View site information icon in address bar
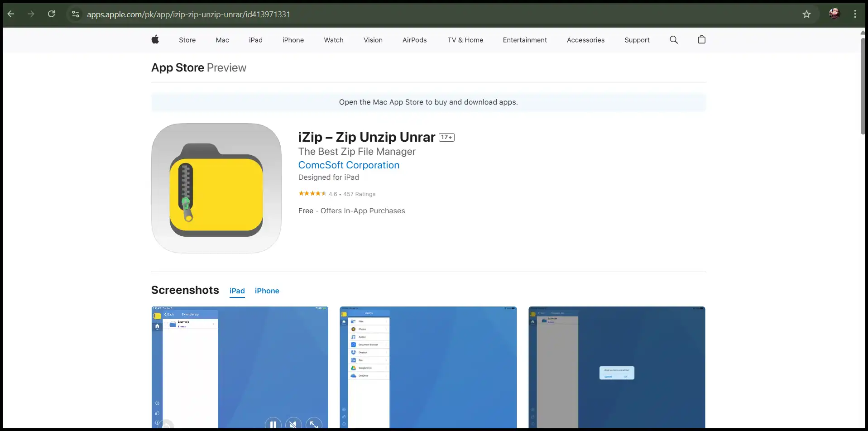Screen dimensions: 868x431 pos(76,14)
